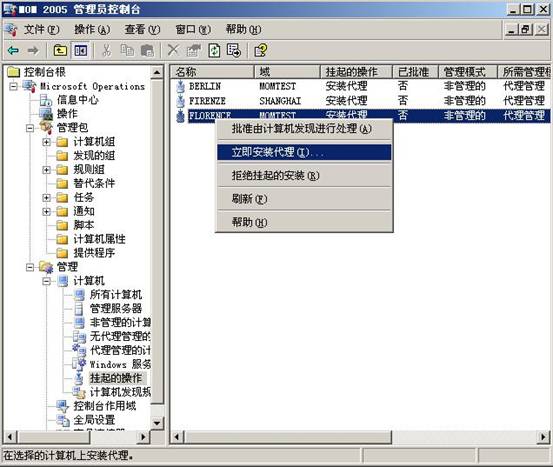Image resolution: width=553 pixels, height=467 pixels.
Task: Click the Forward arrow toolbar icon
Action: click(33, 50)
